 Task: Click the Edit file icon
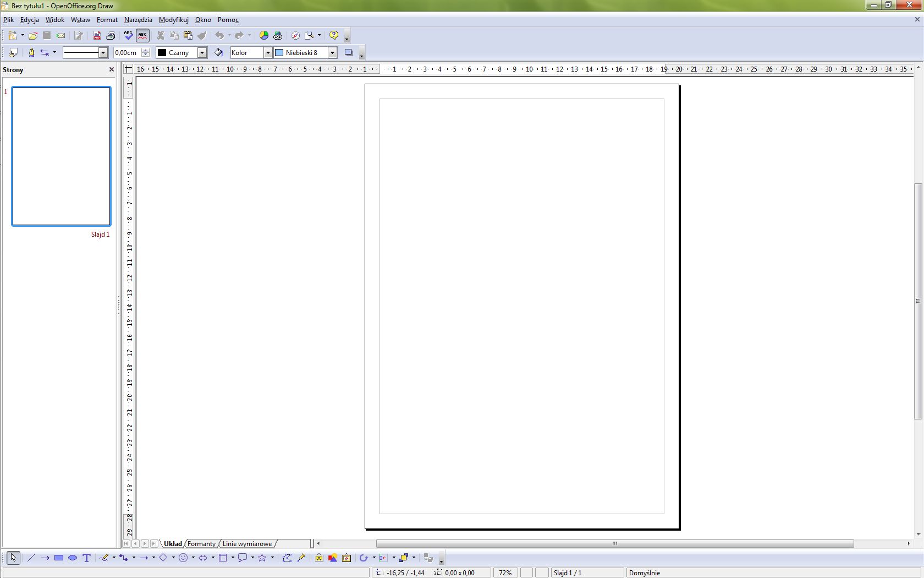point(78,35)
